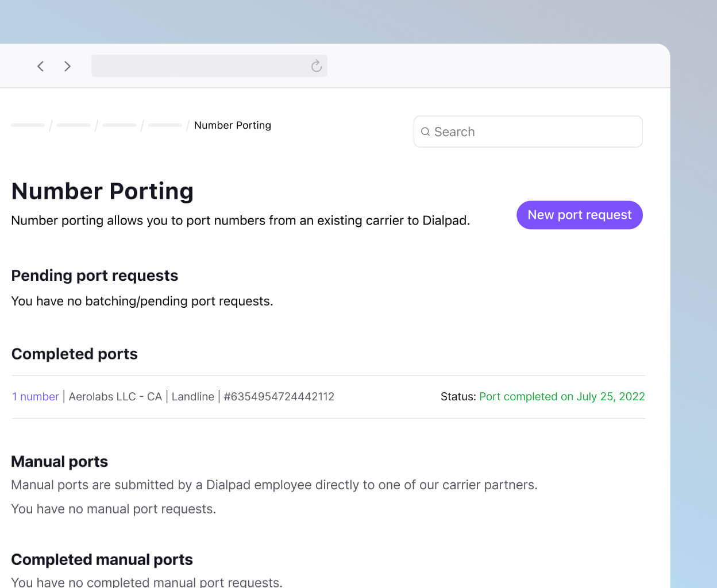Select the first breadcrumb placeholder item
717x588 pixels.
click(28, 125)
